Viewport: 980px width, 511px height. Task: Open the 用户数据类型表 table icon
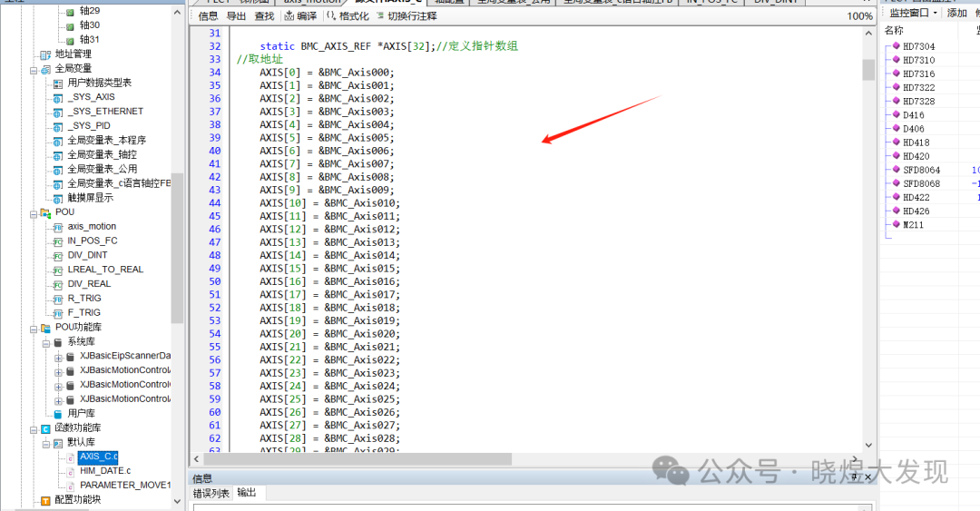[58, 84]
